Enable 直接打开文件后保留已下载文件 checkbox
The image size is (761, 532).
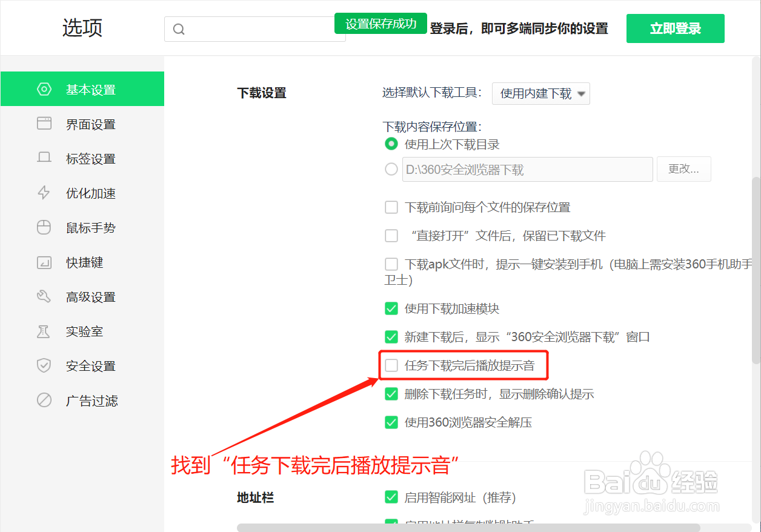391,236
